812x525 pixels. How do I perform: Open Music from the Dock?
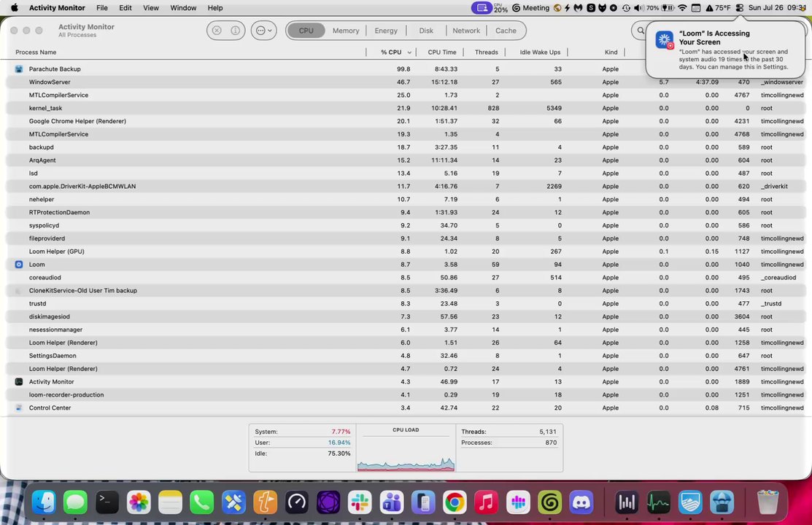487,502
